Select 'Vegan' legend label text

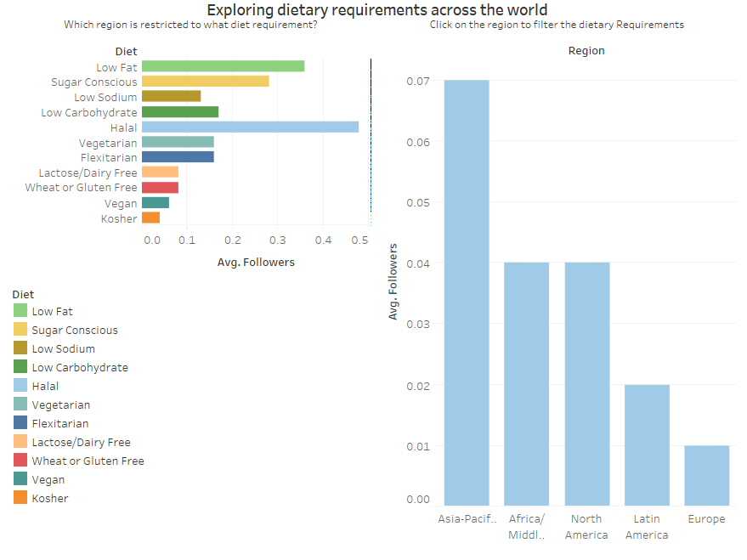click(48, 480)
